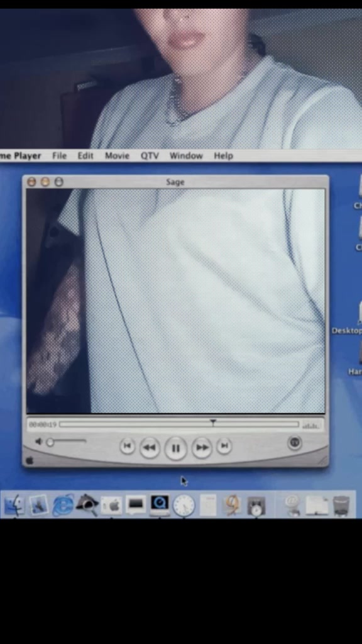Screen dimensions: 362x644
Task: Open the Movie menu
Action: tap(117, 156)
